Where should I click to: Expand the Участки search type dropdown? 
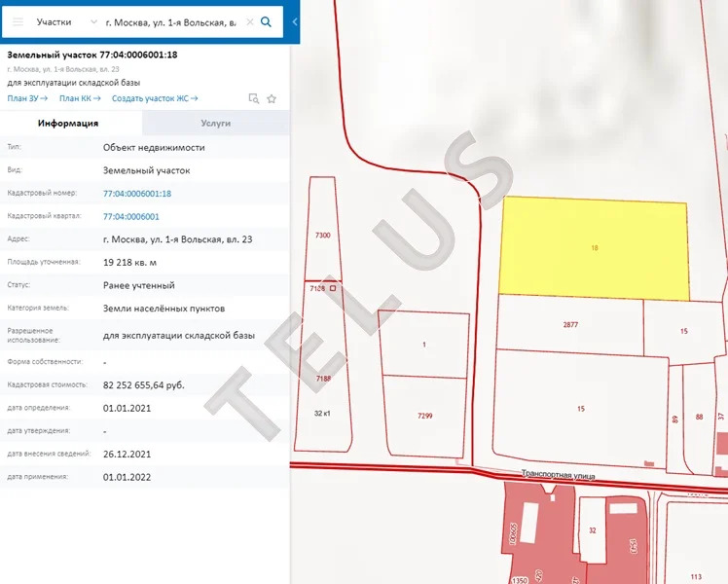[x=92, y=21]
